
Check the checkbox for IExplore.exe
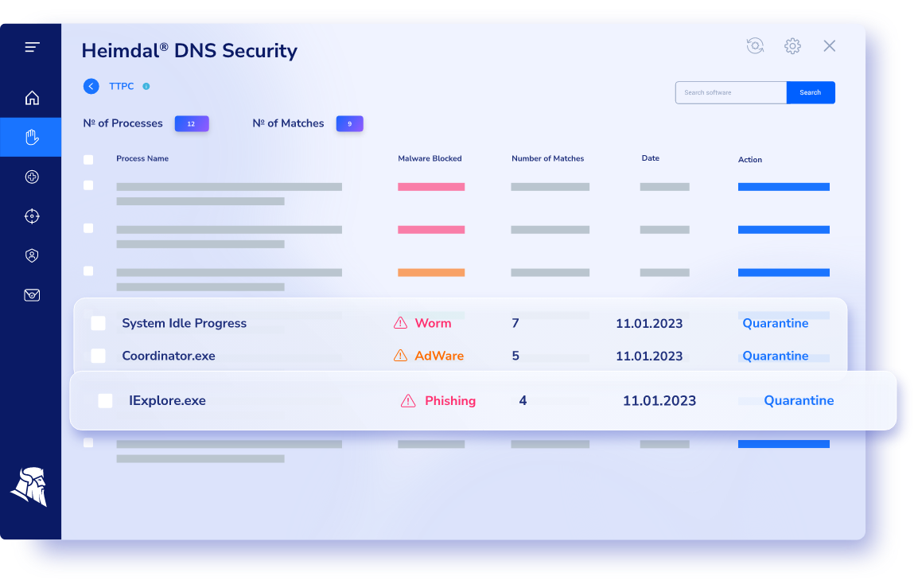click(x=105, y=400)
